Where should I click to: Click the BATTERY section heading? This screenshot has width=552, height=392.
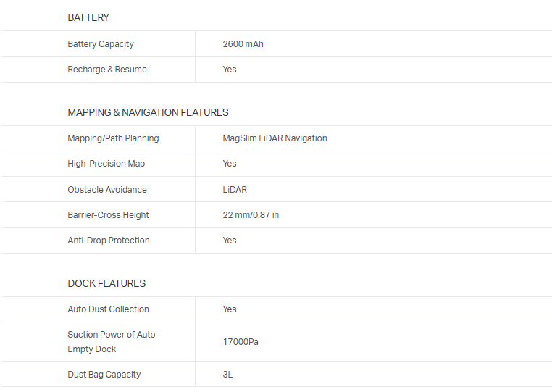click(88, 17)
